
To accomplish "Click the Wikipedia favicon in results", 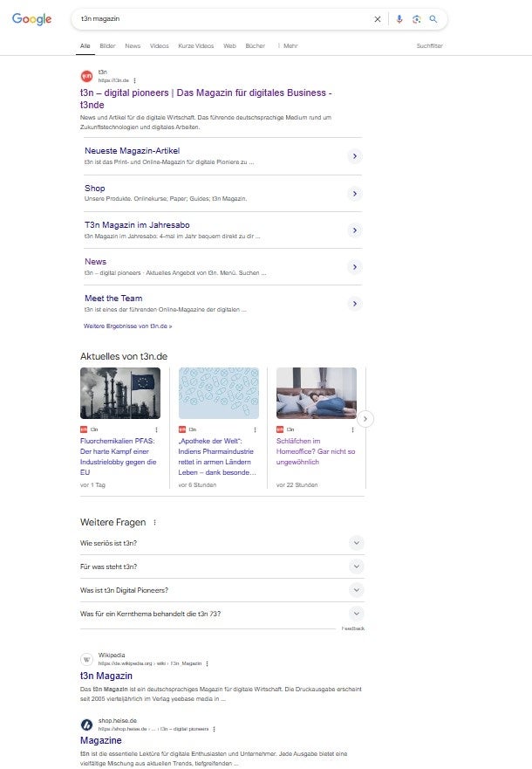I will (x=86, y=660).
